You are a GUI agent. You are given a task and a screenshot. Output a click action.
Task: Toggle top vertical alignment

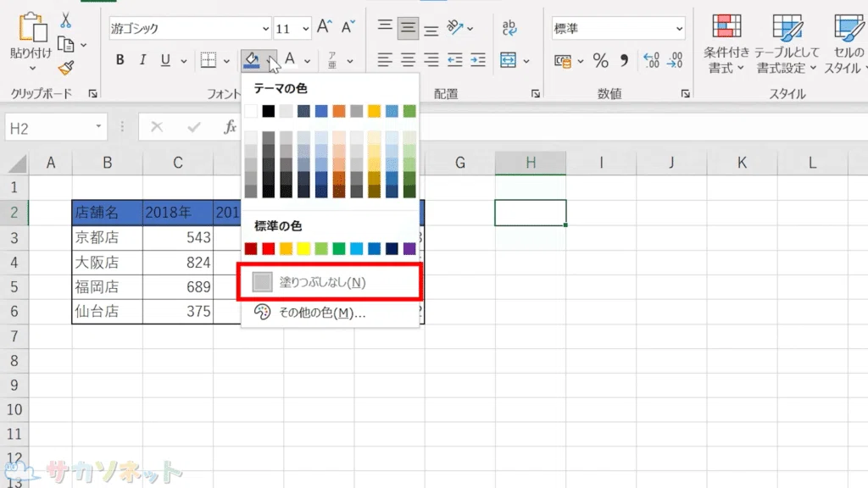(x=385, y=26)
